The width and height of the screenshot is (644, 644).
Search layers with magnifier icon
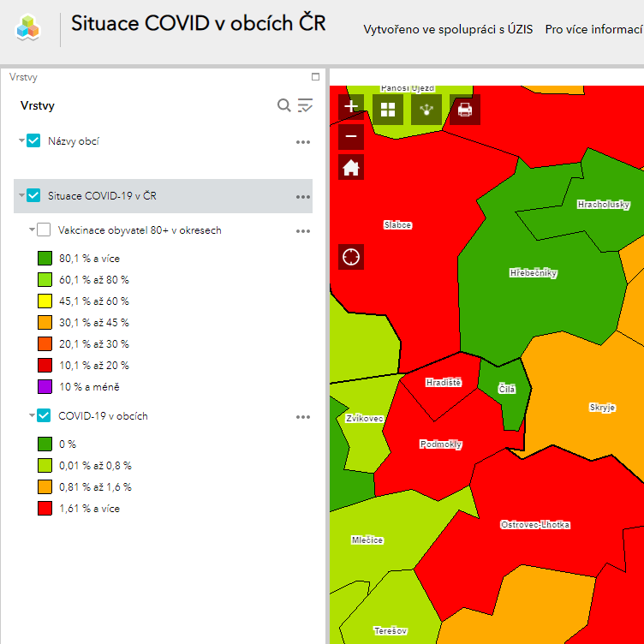coord(284,105)
